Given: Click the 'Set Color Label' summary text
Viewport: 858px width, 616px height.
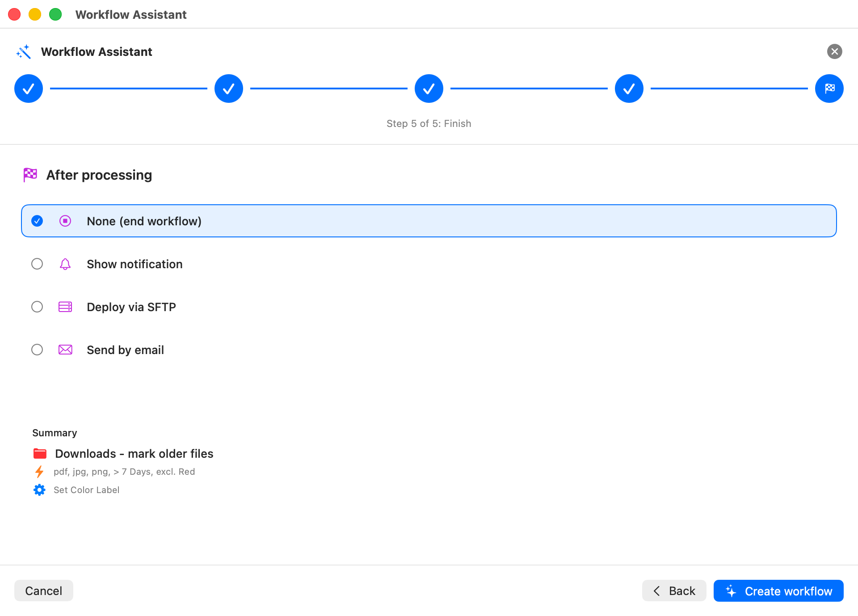Looking at the screenshot, I should pyautogui.click(x=86, y=490).
